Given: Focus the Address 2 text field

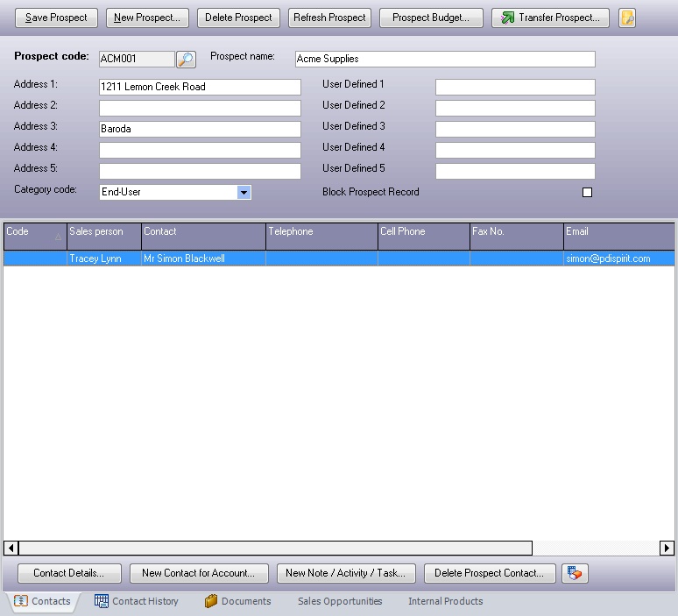Looking at the screenshot, I should point(200,108).
